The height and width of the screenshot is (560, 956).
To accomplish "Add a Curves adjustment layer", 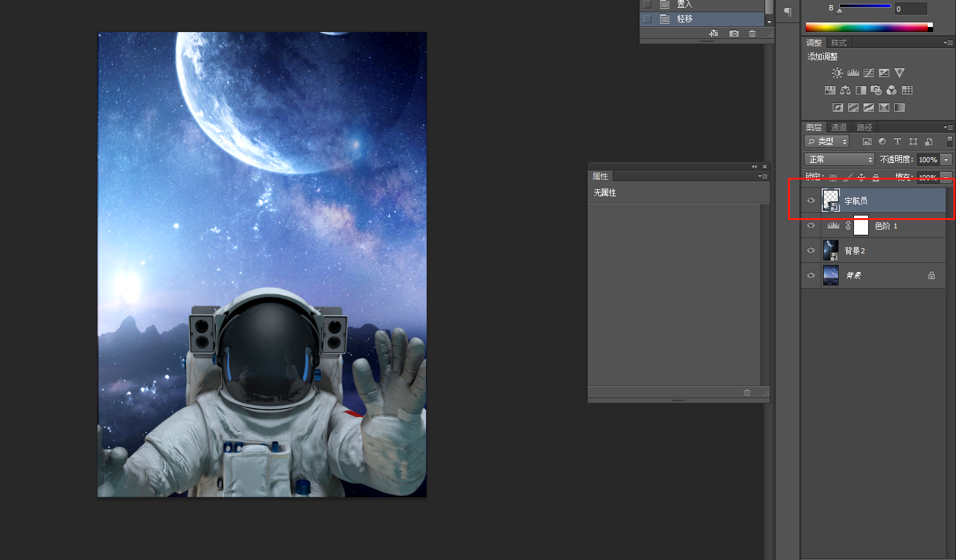I will (869, 73).
